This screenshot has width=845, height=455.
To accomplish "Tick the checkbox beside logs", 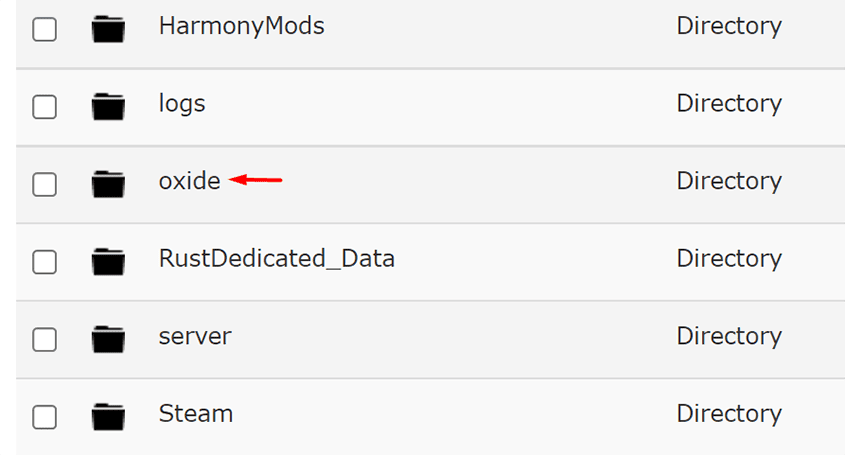I will click(x=45, y=106).
